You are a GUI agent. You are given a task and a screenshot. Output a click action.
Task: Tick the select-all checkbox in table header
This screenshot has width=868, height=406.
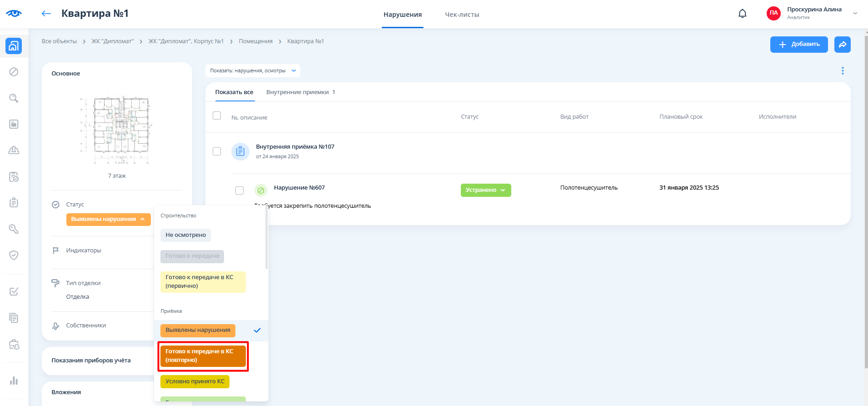pos(217,116)
